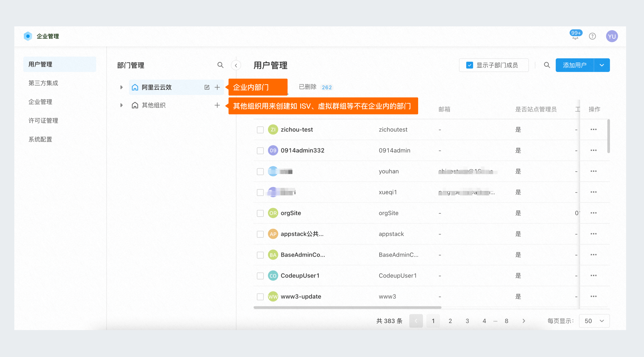Open more actions for www3-update
The height and width of the screenshot is (357, 644).
tap(593, 296)
